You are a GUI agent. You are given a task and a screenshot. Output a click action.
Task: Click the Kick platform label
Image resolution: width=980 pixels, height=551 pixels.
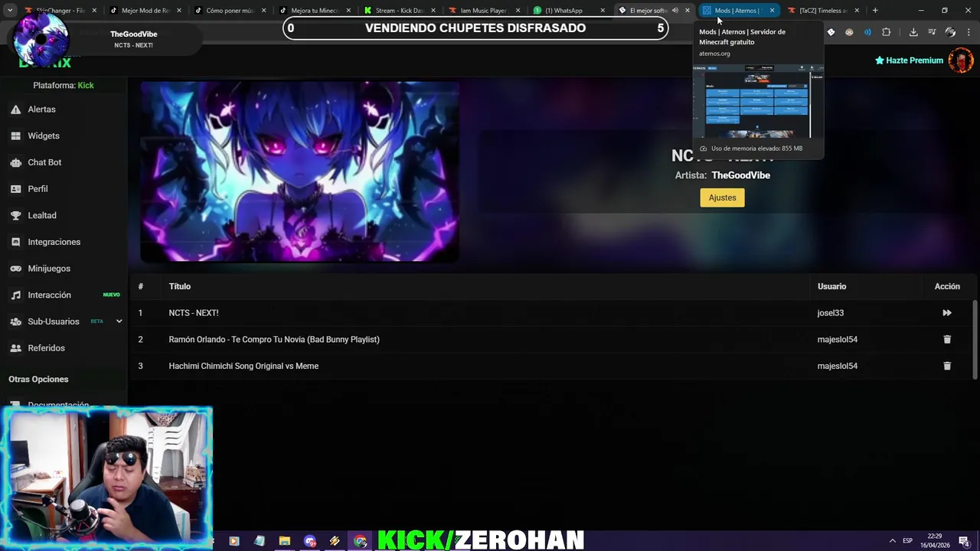point(86,86)
